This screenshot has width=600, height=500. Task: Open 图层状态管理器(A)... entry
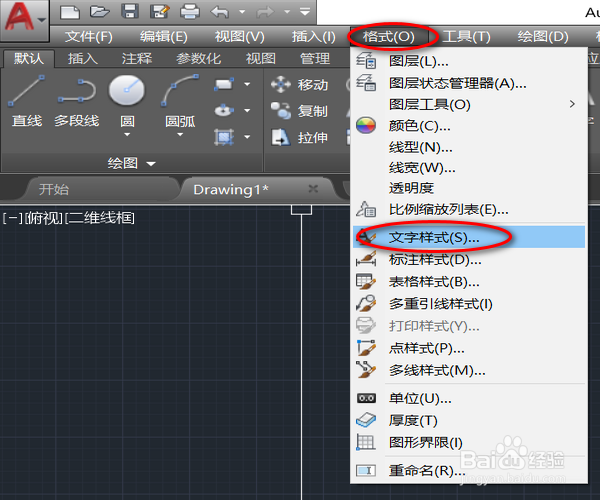coord(469,83)
